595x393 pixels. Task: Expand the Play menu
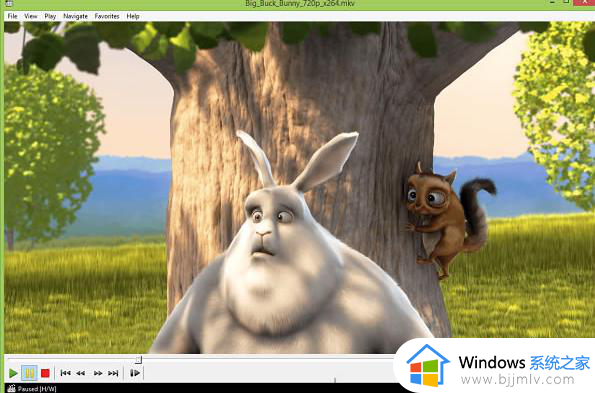coord(50,16)
